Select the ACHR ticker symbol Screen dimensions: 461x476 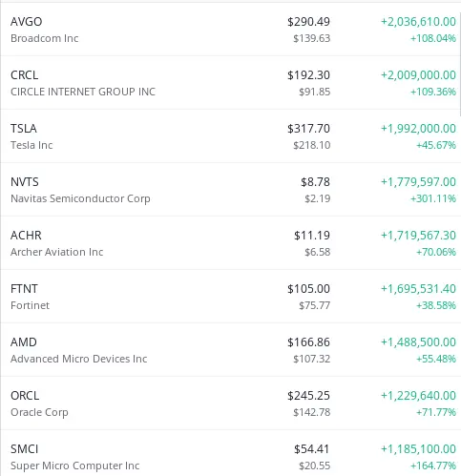[26, 236]
